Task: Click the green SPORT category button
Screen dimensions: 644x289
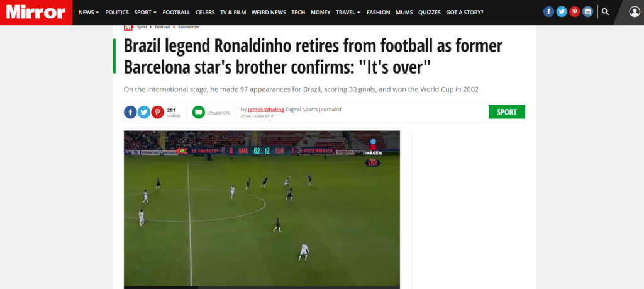Action: coord(506,112)
